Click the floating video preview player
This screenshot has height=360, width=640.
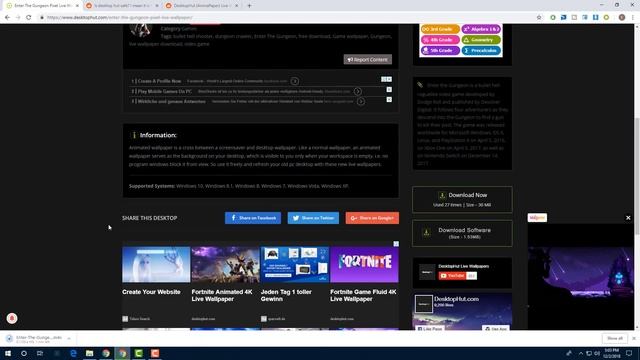pyautogui.click(x=580, y=276)
